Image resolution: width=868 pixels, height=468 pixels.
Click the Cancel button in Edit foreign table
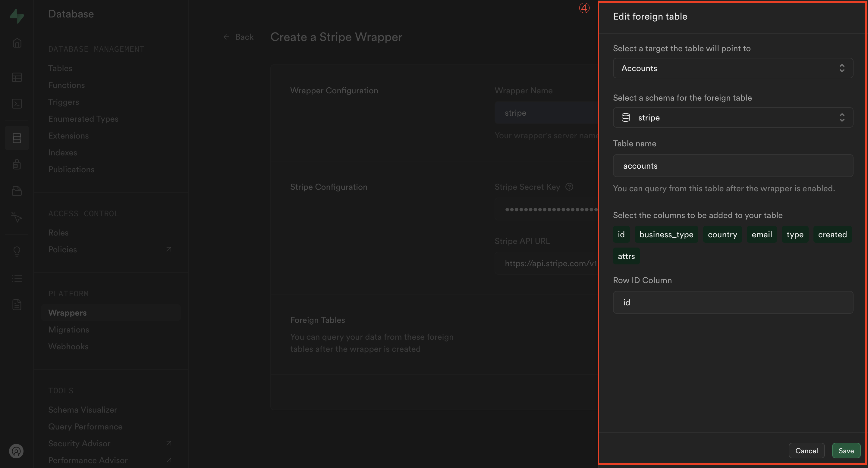pyautogui.click(x=807, y=450)
